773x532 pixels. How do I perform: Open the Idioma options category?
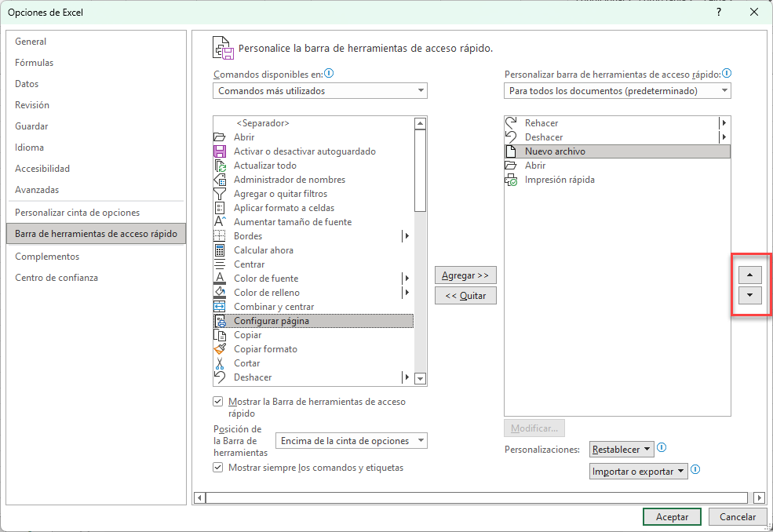(96, 148)
